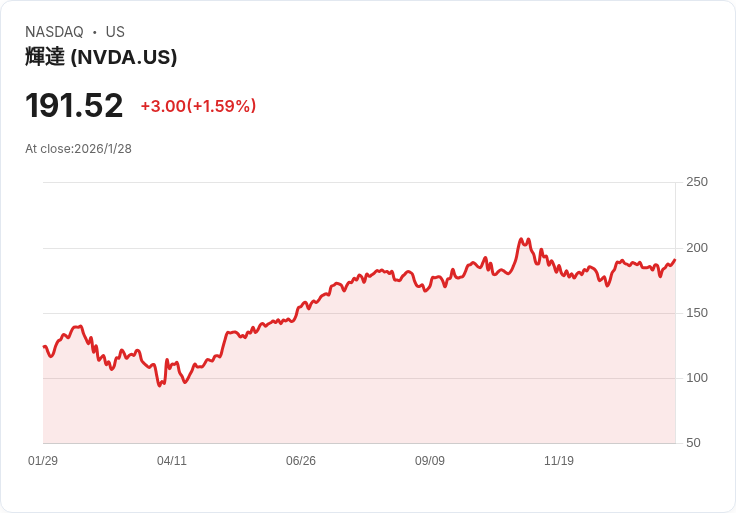The image size is (736, 513).
Task: Open the 輝達 (NVDA.US) stock title
Action: click(101, 57)
